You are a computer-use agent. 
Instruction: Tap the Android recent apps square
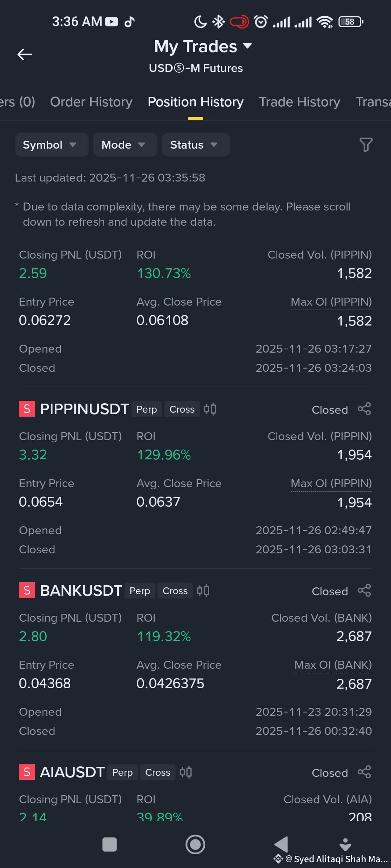[110, 844]
